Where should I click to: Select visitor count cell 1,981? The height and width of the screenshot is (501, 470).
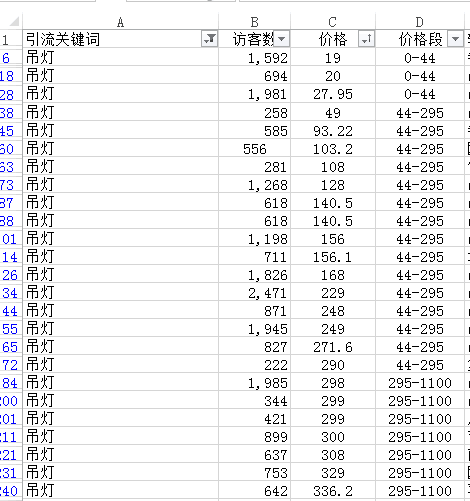tap(254, 94)
